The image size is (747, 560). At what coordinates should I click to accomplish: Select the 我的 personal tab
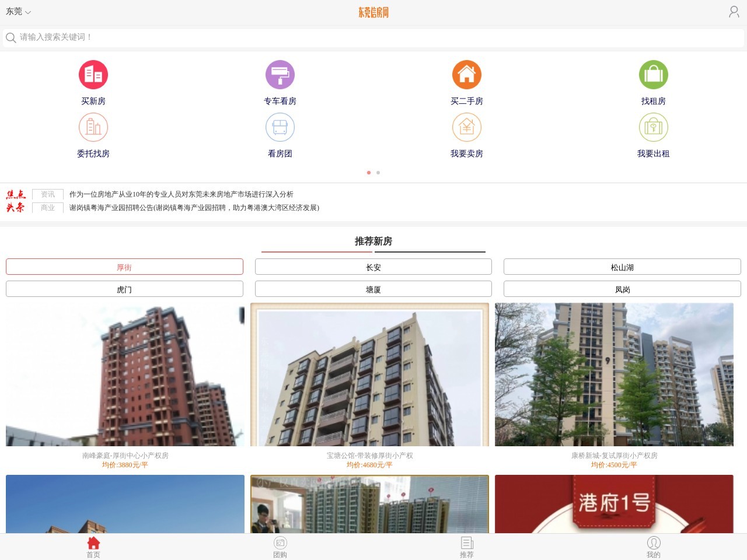click(x=654, y=546)
